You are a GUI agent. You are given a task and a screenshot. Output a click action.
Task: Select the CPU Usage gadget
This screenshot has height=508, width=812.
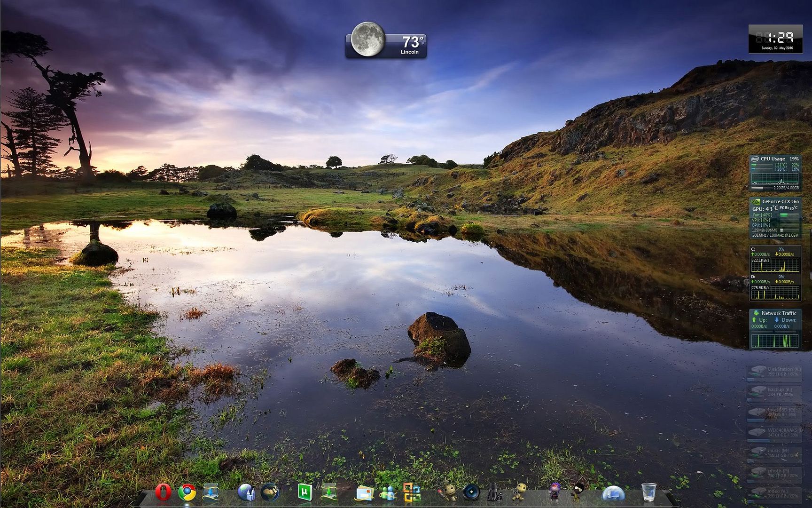tap(775, 173)
